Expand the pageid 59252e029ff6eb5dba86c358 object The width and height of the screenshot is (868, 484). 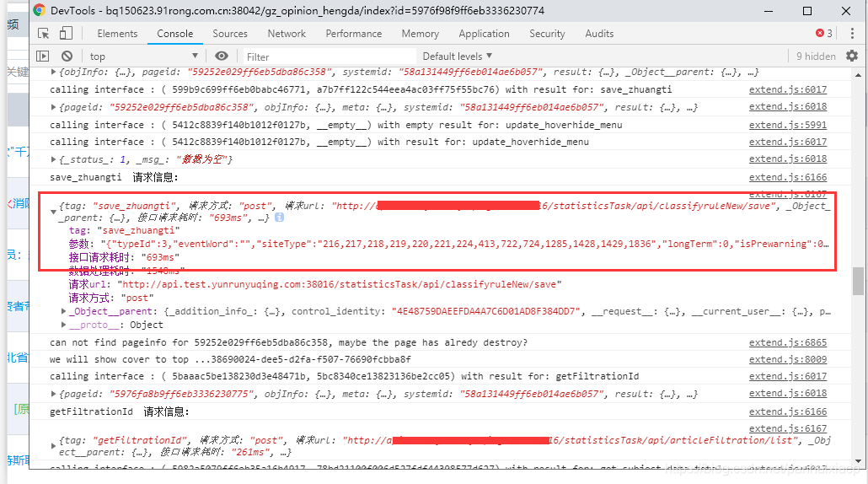pyautogui.click(x=53, y=107)
